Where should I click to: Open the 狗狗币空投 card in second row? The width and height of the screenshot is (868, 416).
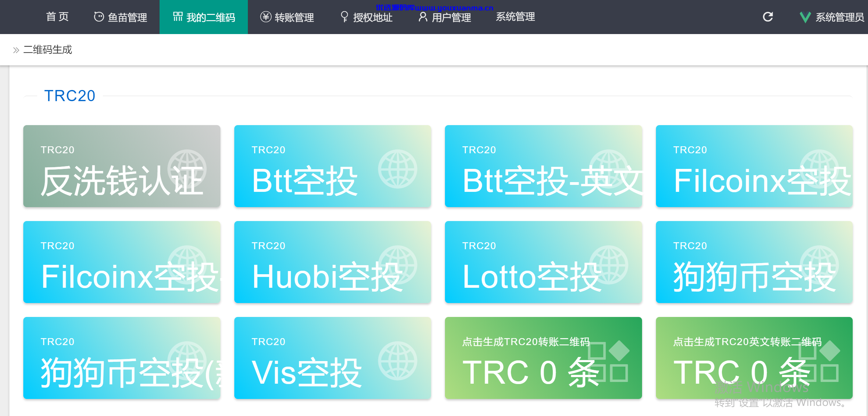[x=754, y=262]
